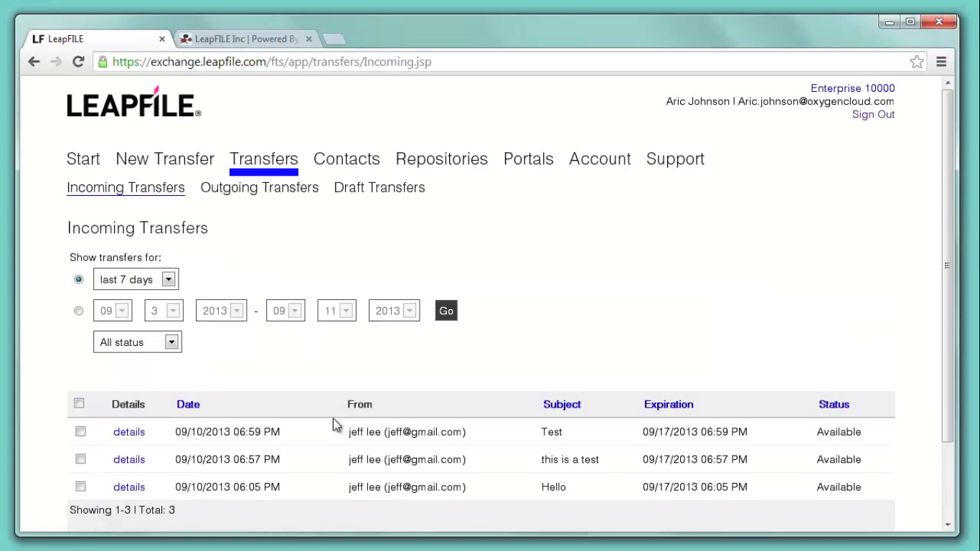Image resolution: width=980 pixels, height=551 pixels.
Task: Open details for the 06:05 PM transfer
Action: [129, 487]
